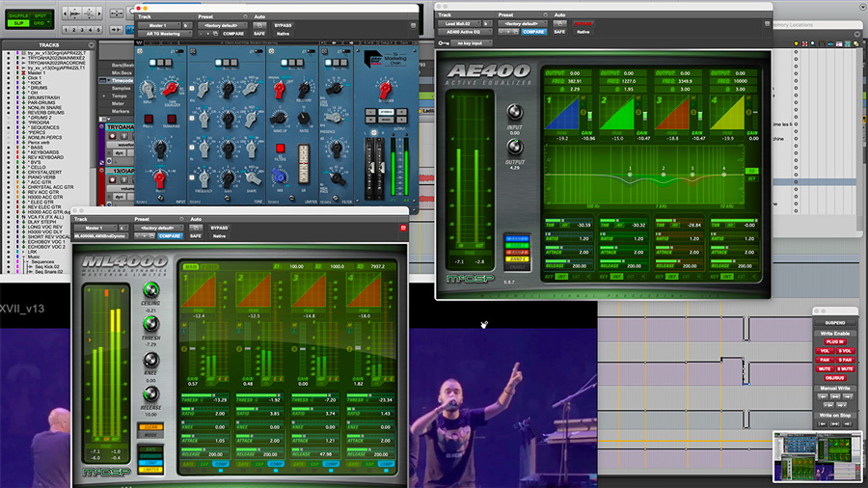Click EQ node 1 on AE400 graph
The image size is (868, 488).
630,175
